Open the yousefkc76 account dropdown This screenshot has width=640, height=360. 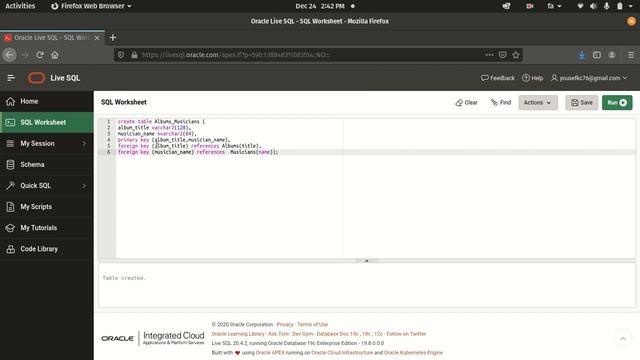(x=589, y=78)
